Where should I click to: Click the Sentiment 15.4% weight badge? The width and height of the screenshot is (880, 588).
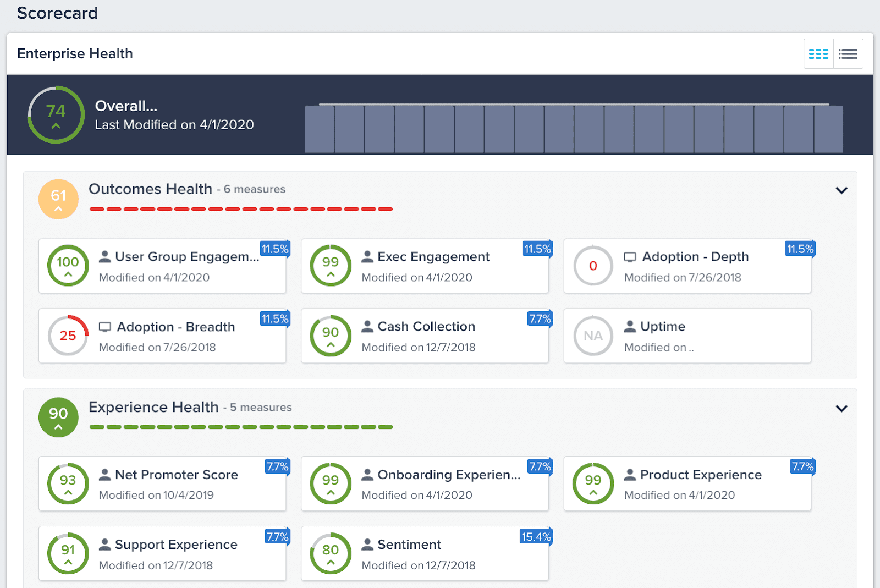coord(536,537)
